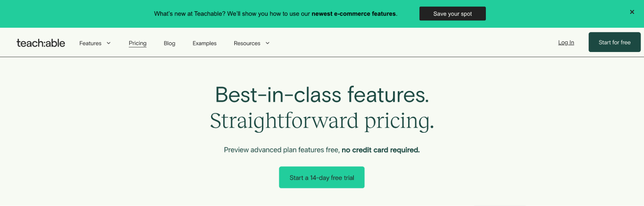Open the Blog navigation link
The height and width of the screenshot is (206, 644).
pos(169,43)
